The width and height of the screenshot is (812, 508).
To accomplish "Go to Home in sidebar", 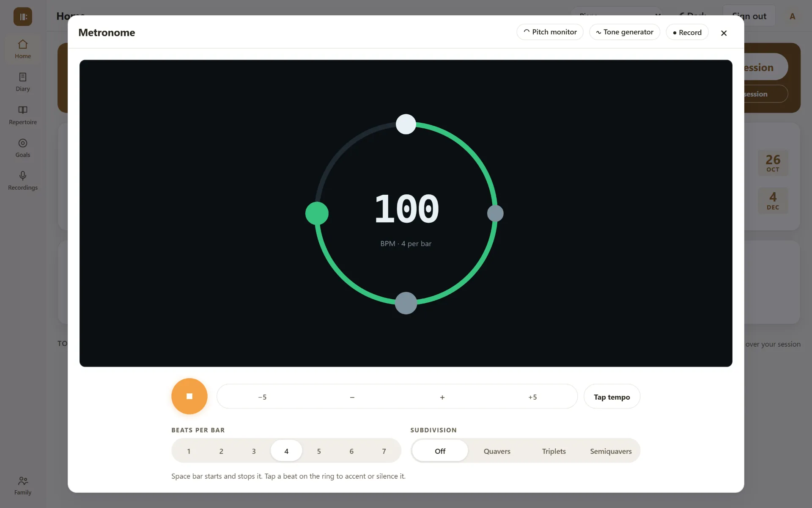I will 23,50.
